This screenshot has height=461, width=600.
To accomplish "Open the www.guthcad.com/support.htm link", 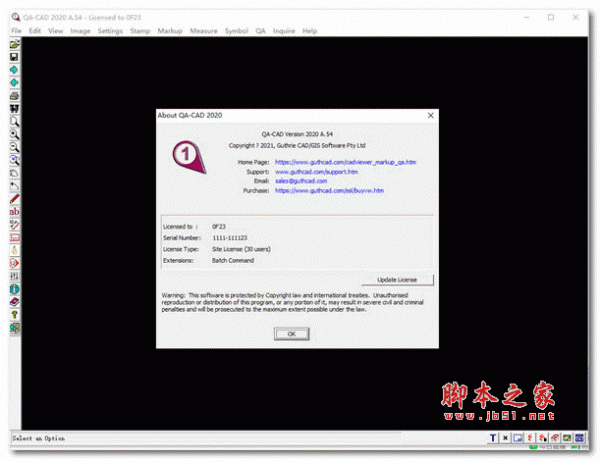I will (316, 172).
